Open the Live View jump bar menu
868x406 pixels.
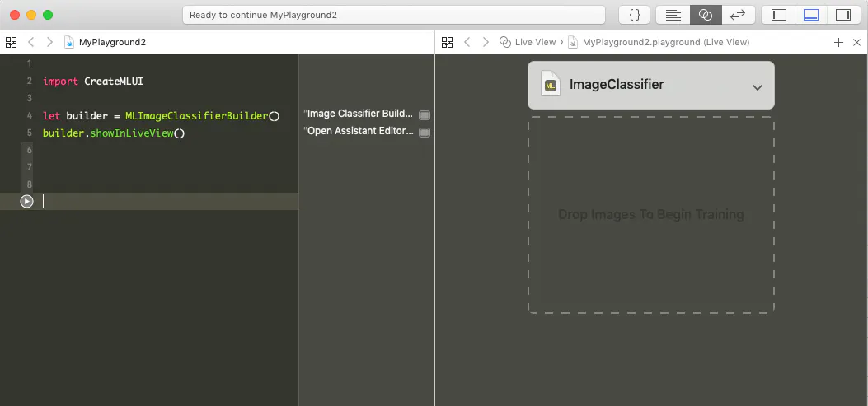[535, 42]
